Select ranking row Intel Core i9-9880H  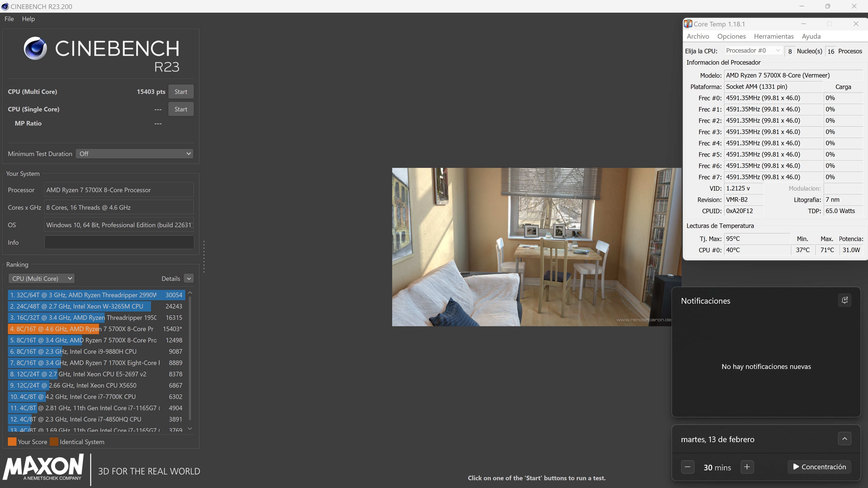tap(96, 352)
